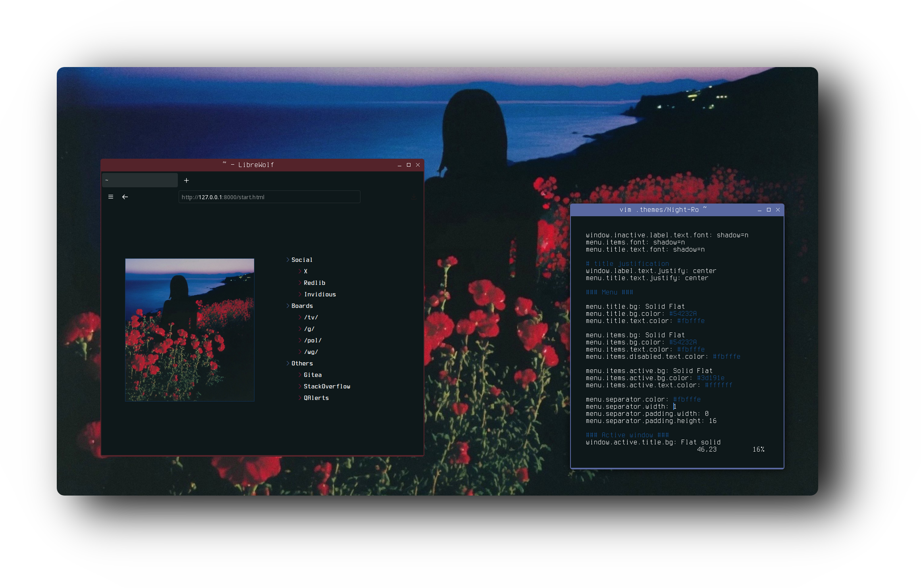Minimize the vim terminal window
The image size is (921, 588).
tap(759, 210)
